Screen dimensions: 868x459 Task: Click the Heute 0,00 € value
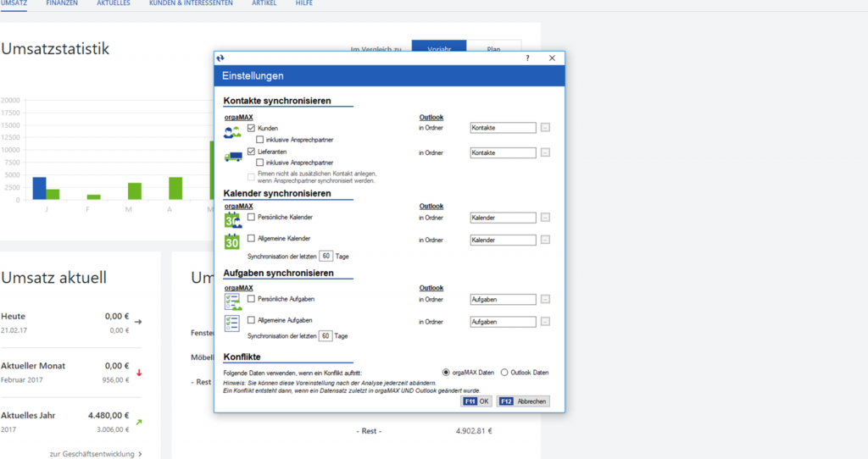point(117,317)
